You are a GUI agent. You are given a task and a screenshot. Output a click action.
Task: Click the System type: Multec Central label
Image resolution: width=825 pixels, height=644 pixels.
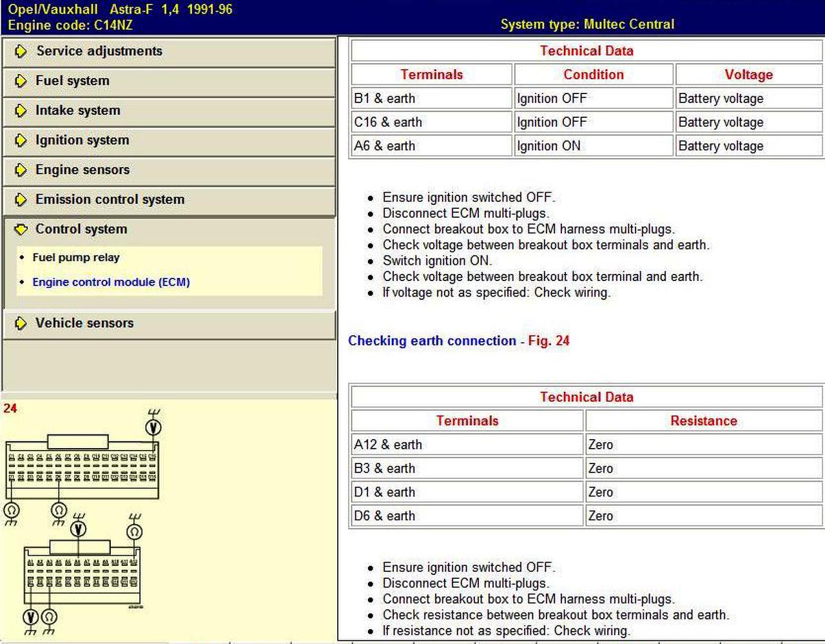pos(587,24)
